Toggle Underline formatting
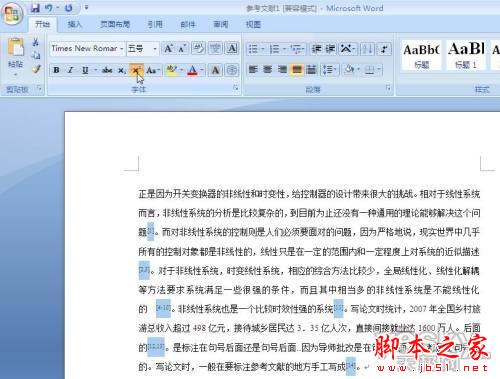This screenshot has width=500, height=379. coord(85,70)
